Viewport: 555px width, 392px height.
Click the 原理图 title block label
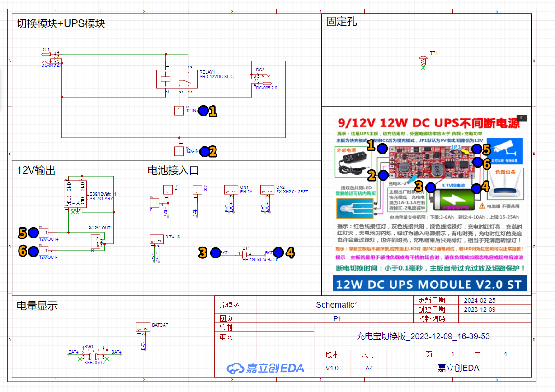click(x=230, y=305)
